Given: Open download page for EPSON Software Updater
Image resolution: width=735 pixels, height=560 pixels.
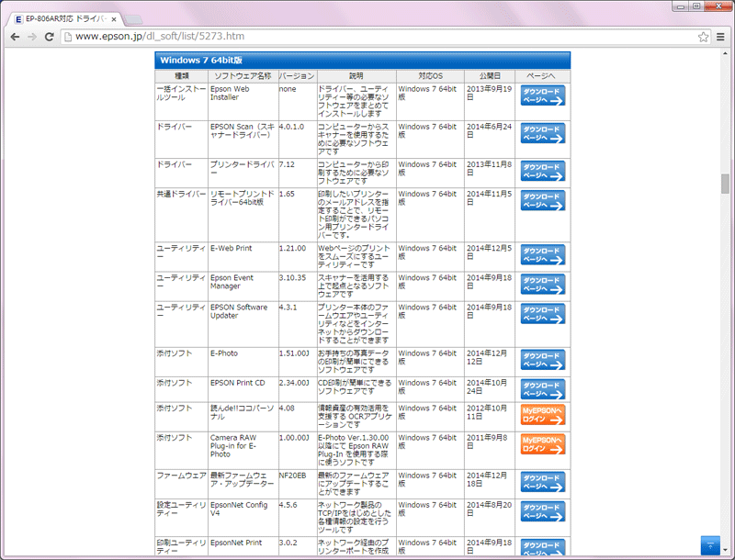Looking at the screenshot, I should [x=543, y=314].
